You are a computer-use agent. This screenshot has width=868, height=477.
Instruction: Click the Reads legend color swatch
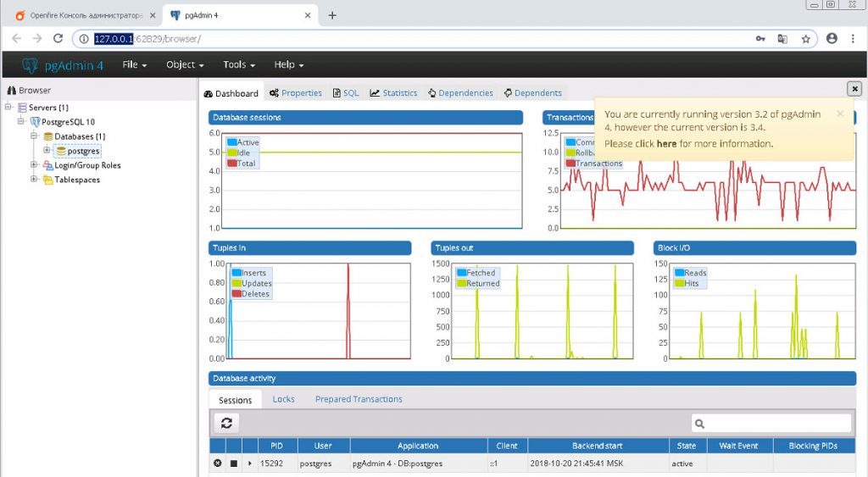point(679,273)
